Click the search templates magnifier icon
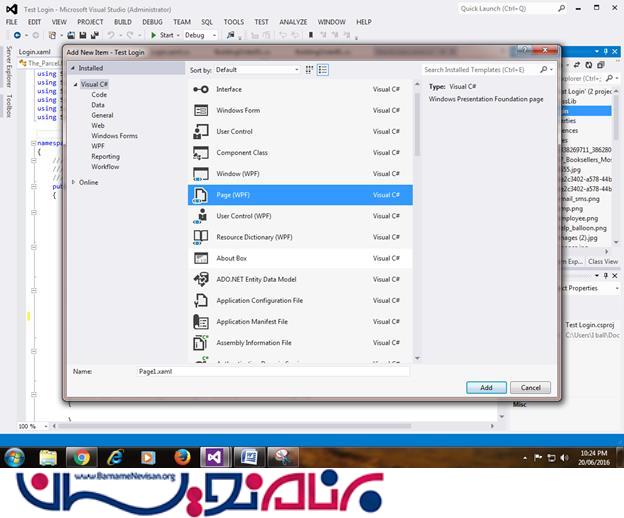 [x=544, y=70]
